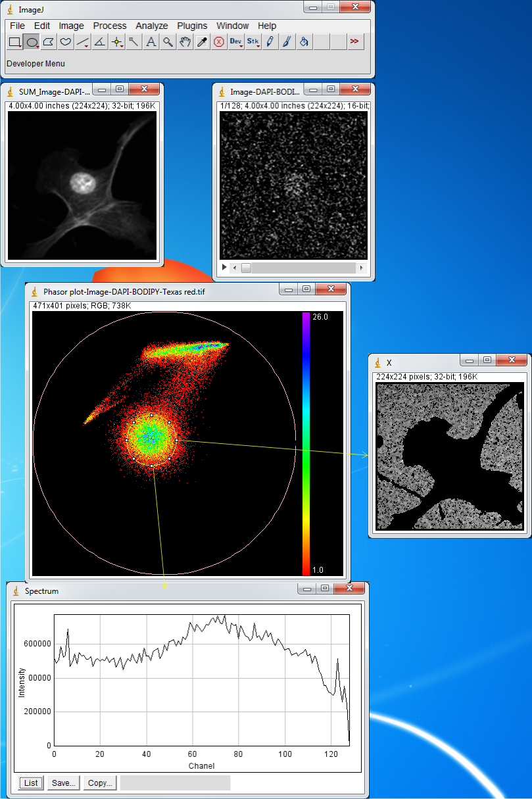Click the microscope icon in Image-DAPI-BODI title bar
Image resolution: width=532 pixels, height=799 pixels.
click(x=222, y=91)
